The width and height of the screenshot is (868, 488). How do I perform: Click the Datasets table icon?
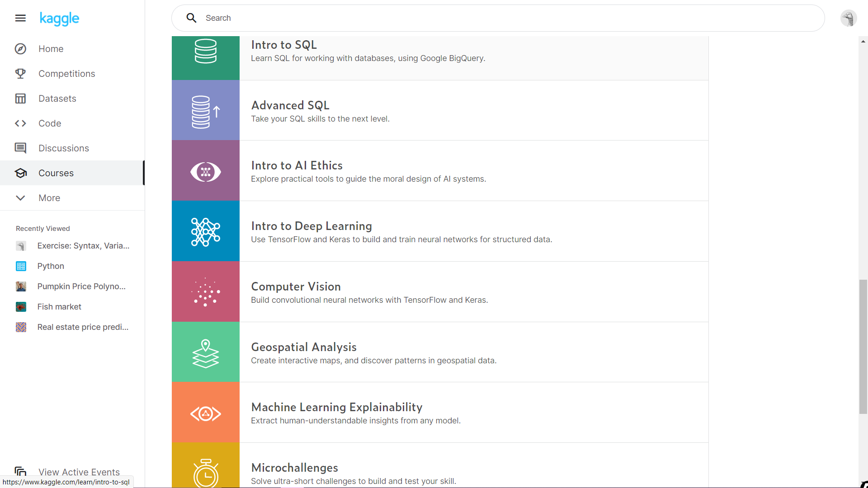(x=20, y=99)
